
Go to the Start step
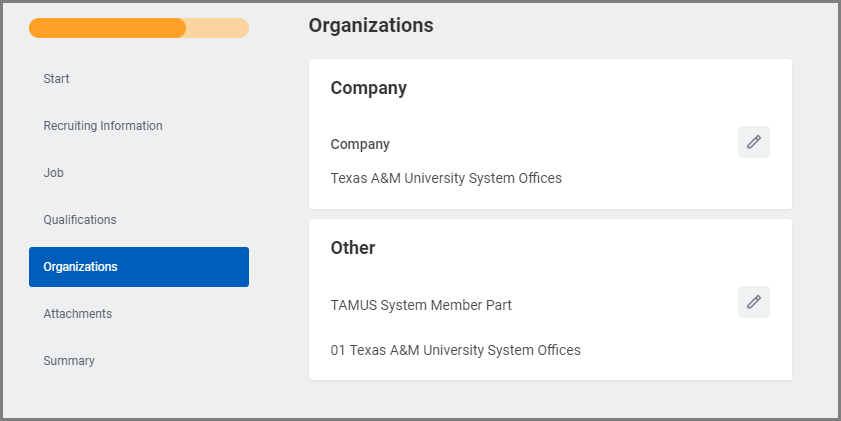click(x=56, y=79)
